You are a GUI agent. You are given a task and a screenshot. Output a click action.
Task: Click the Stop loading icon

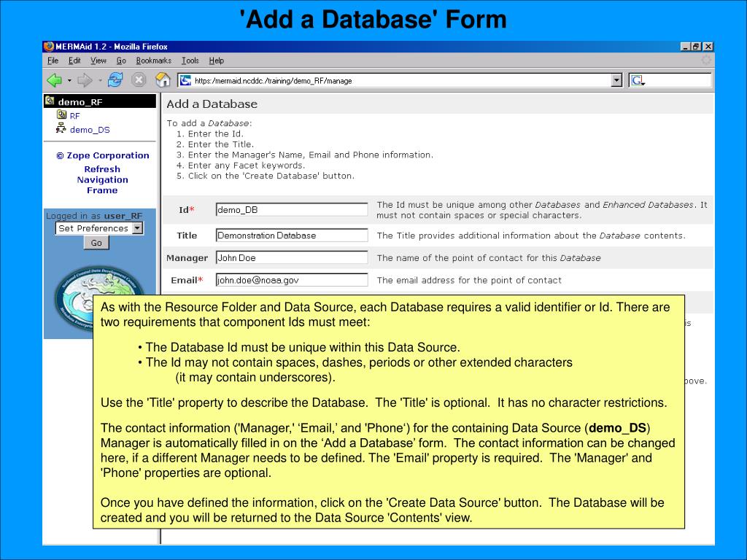point(138,79)
